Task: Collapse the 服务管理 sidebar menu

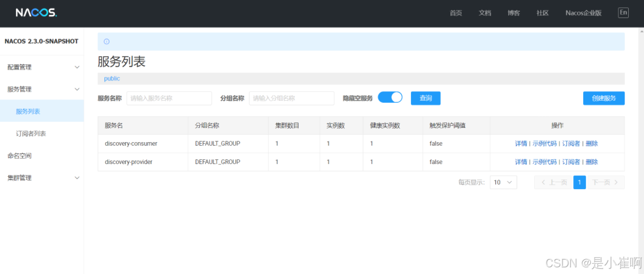Action: 42,89
